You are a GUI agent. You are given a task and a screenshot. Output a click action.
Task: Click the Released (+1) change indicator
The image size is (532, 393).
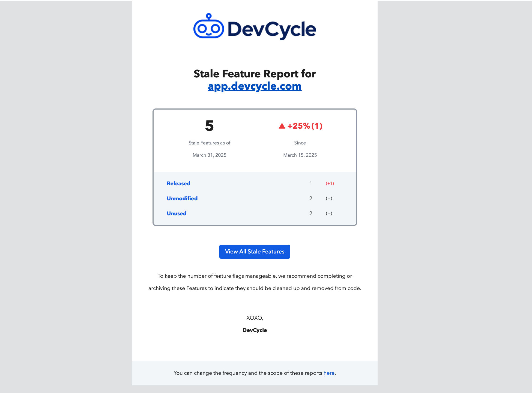[x=330, y=183]
